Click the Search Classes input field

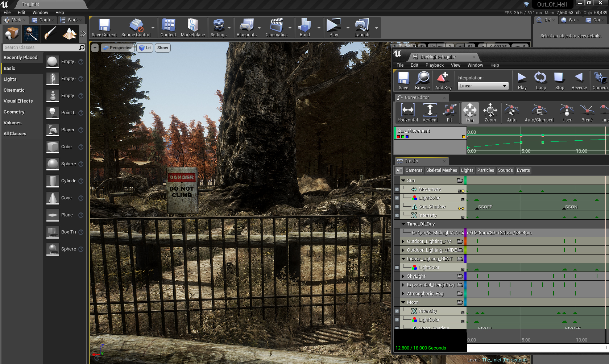pyautogui.click(x=41, y=47)
